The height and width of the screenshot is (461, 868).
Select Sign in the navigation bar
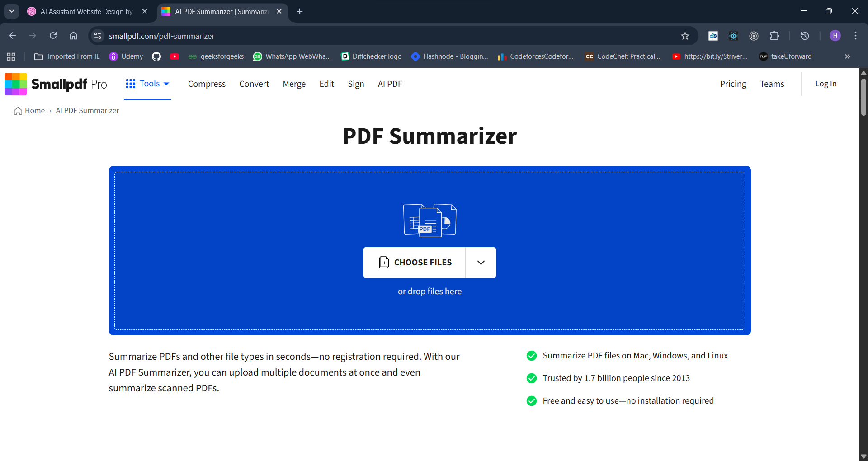[x=356, y=84]
